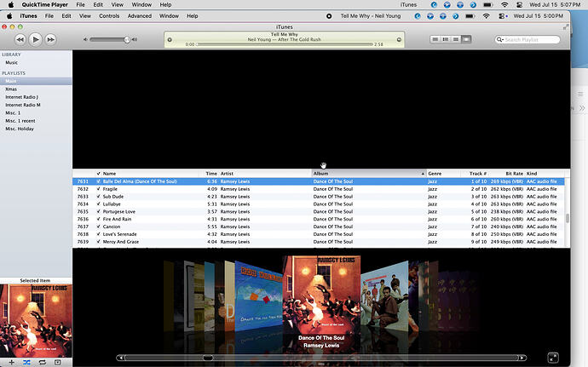Image resolution: width=588 pixels, height=367 pixels.
Task: Sort songs by the Track # column header
Action: [475, 174]
